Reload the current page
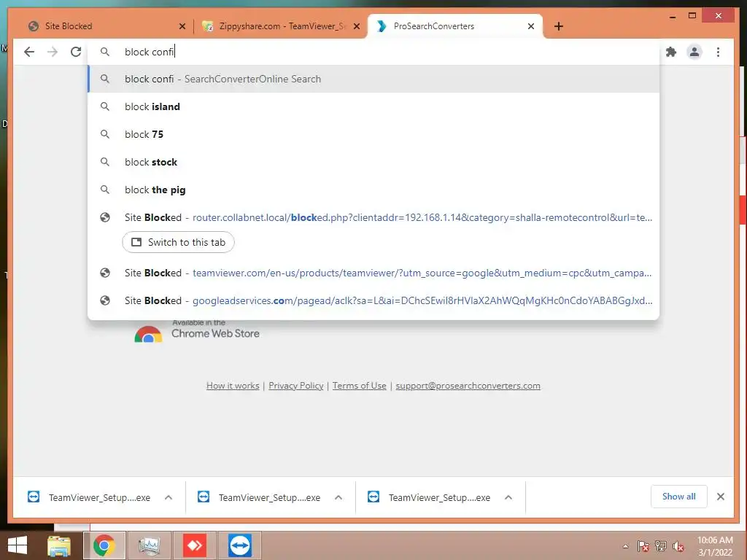 tap(76, 52)
